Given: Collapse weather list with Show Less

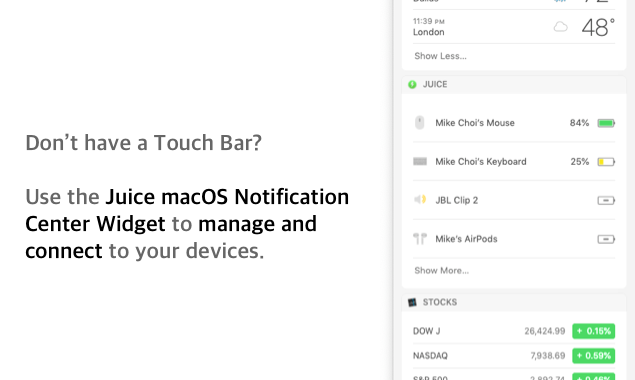Looking at the screenshot, I should coord(440,56).
